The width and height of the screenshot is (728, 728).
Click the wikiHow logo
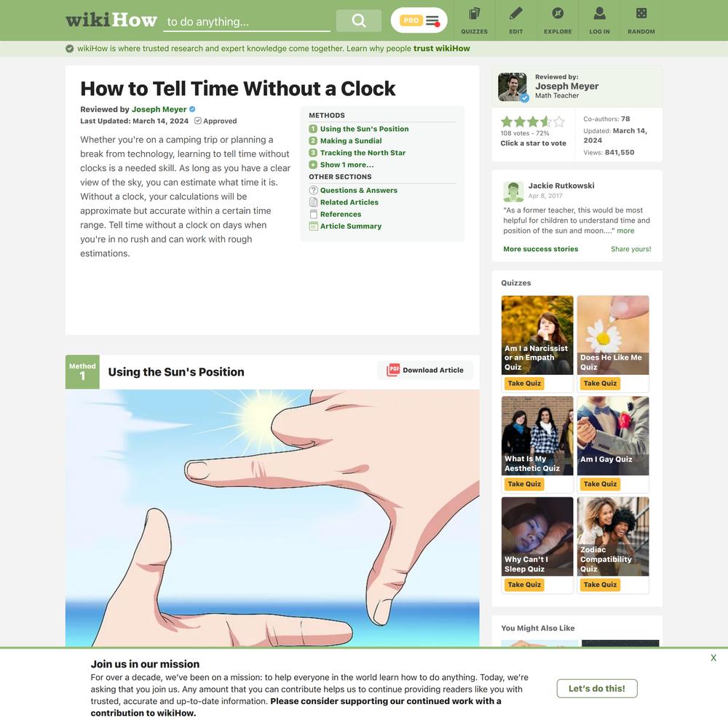coord(111,20)
